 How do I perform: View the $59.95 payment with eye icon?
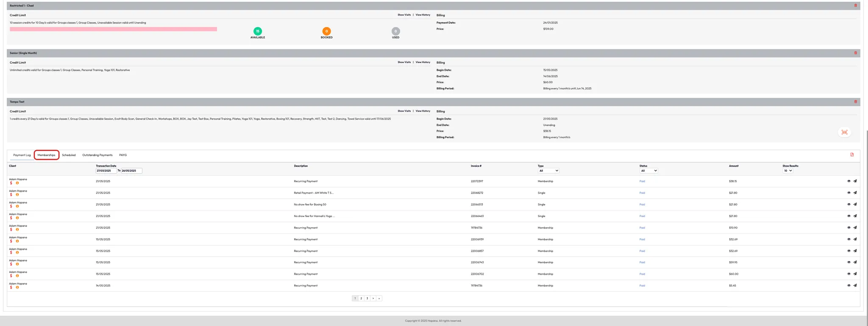pyautogui.click(x=849, y=262)
